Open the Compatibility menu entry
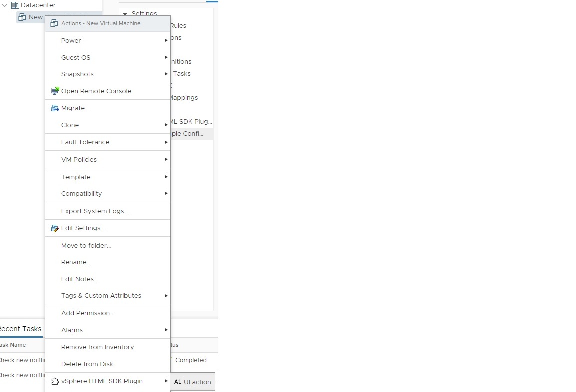 point(108,193)
